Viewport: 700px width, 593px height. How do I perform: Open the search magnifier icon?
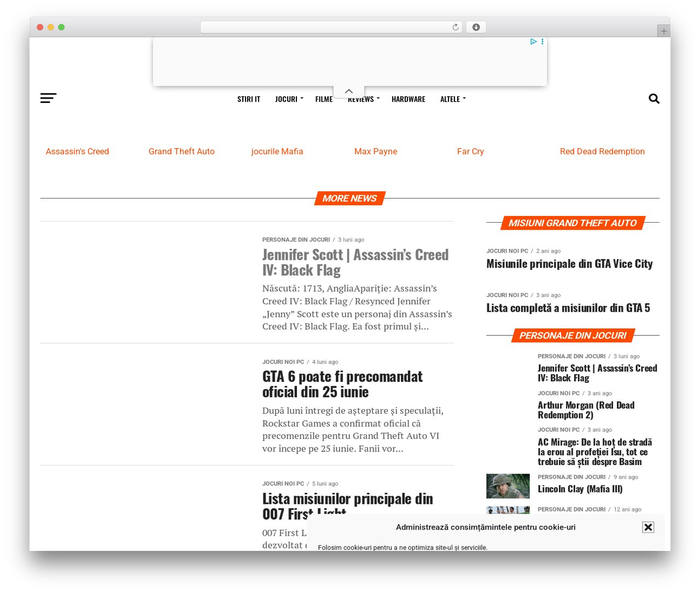[654, 98]
